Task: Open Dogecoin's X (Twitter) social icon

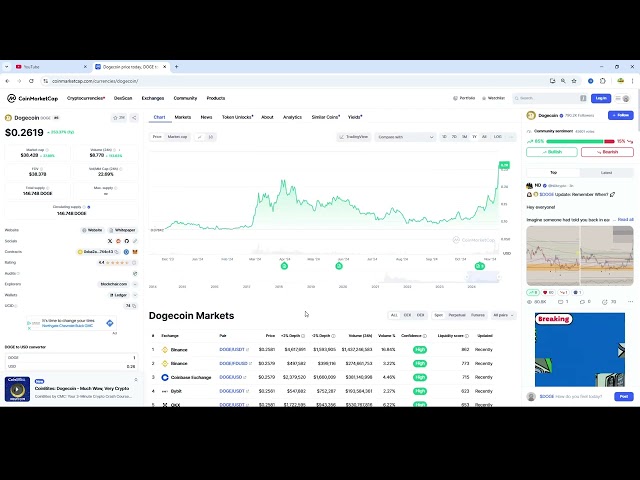Action: point(110,241)
